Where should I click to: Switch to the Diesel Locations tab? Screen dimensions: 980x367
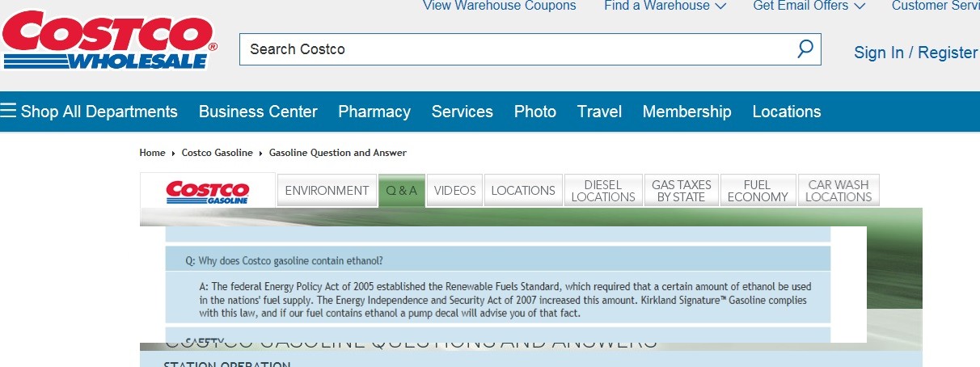click(x=603, y=191)
